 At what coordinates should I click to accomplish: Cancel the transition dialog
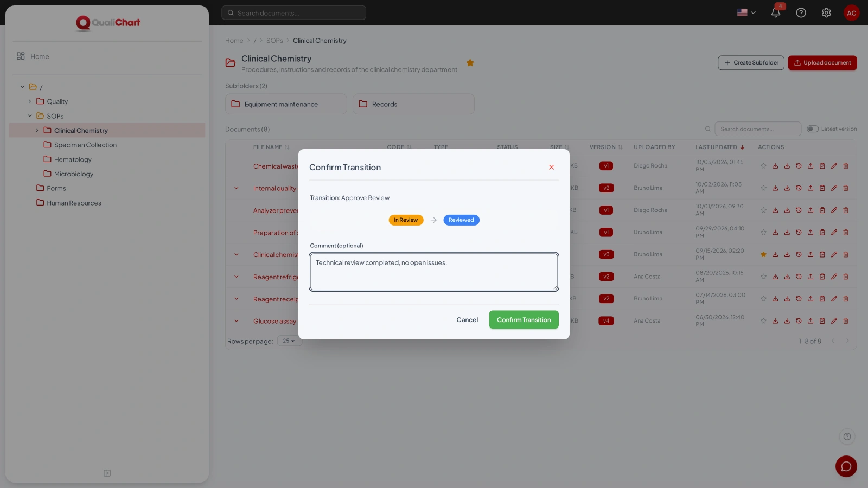[x=467, y=320]
